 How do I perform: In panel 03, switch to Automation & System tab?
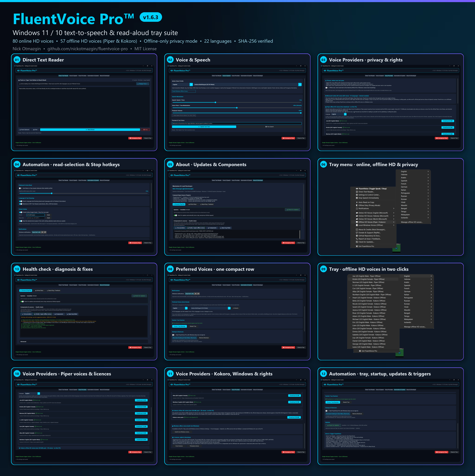(x=400, y=76)
